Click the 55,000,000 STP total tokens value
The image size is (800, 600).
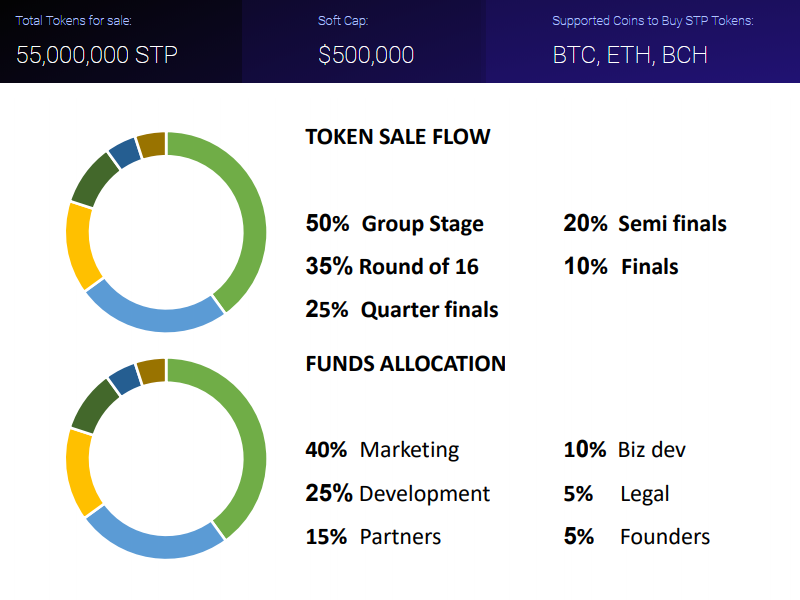(x=97, y=54)
